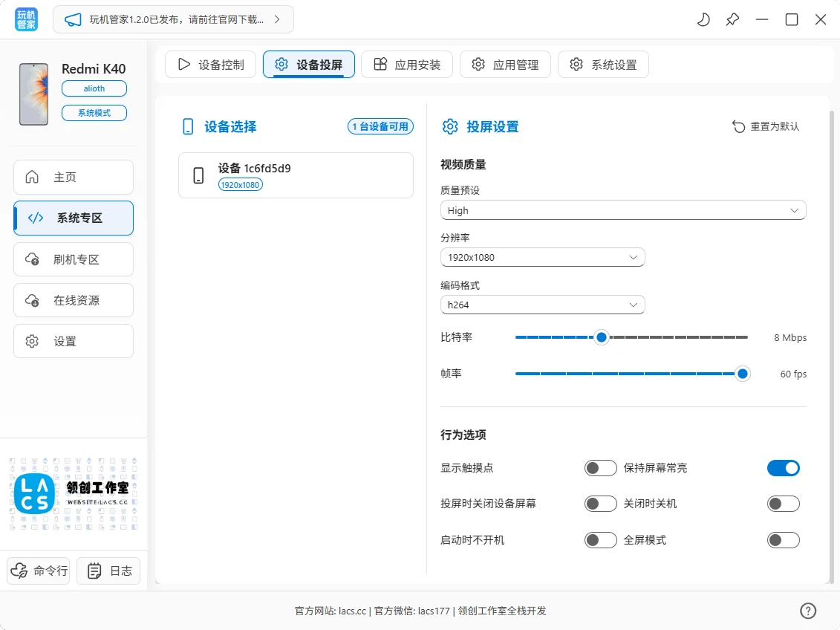Switch to the 应用安装 tab
Image resolution: width=840 pixels, height=630 pixels.
[407, 65]
